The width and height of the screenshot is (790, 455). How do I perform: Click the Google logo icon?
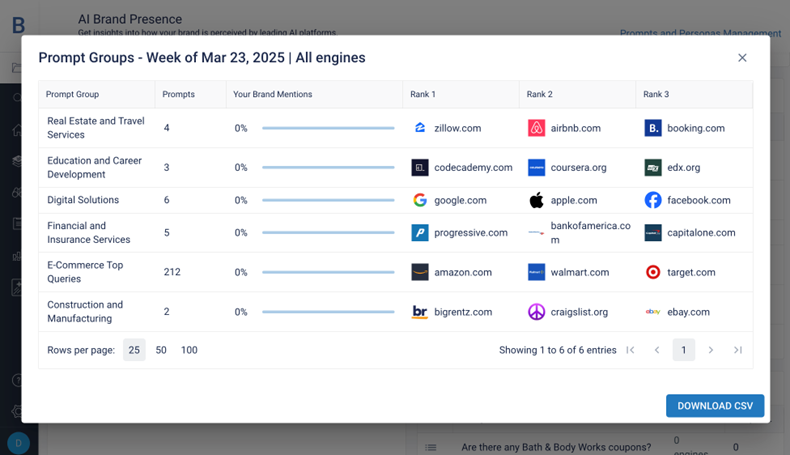coord(420,200)
